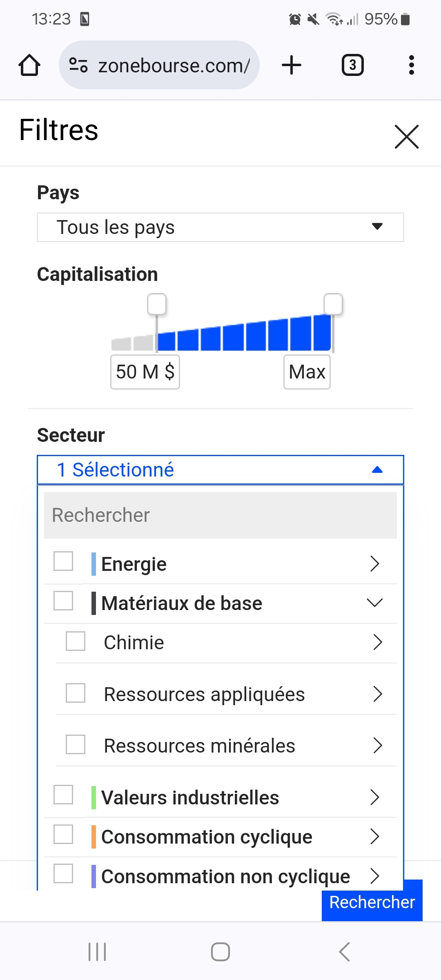
Task: Click the sector Rechercher search field
Action: (220, 515)
